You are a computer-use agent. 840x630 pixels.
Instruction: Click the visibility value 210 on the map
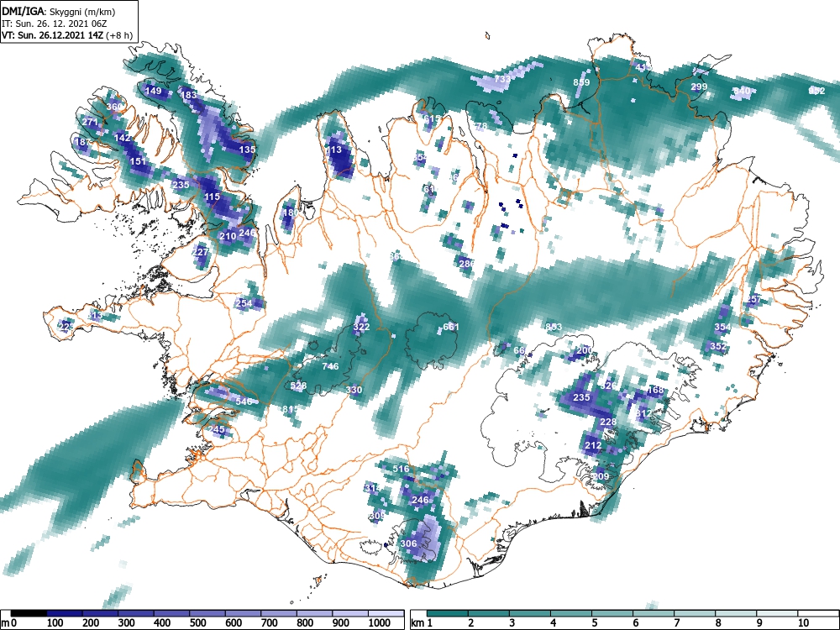[228, 236]
